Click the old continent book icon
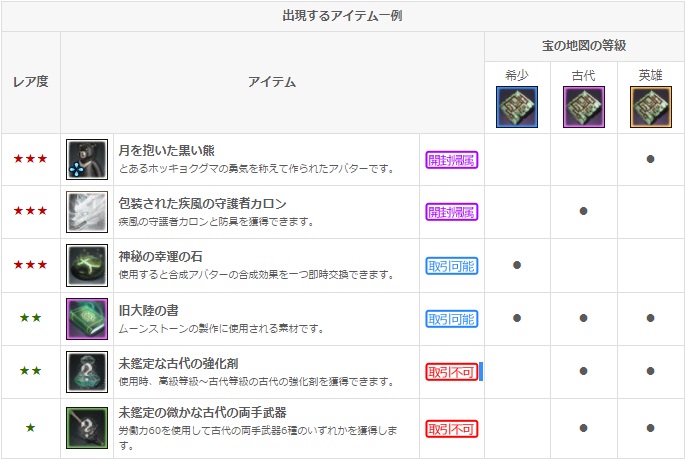The image size is (686, 459). pyautogui.click(x=87, y=319)
